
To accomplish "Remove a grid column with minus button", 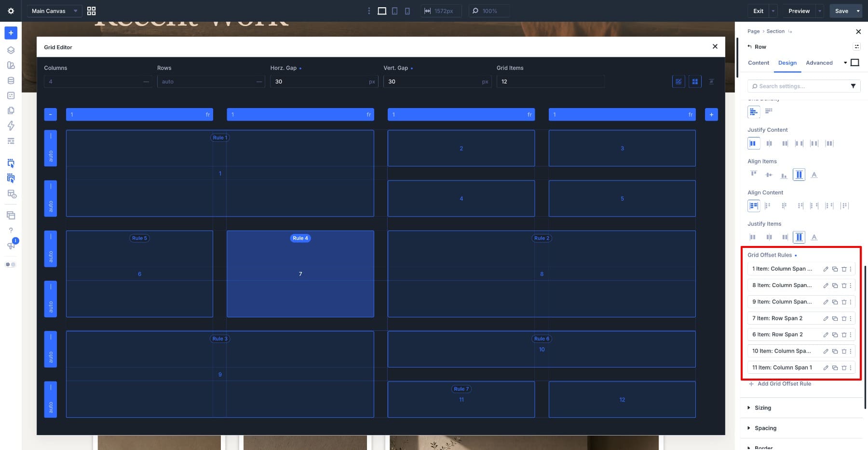I will pos(50,114).
